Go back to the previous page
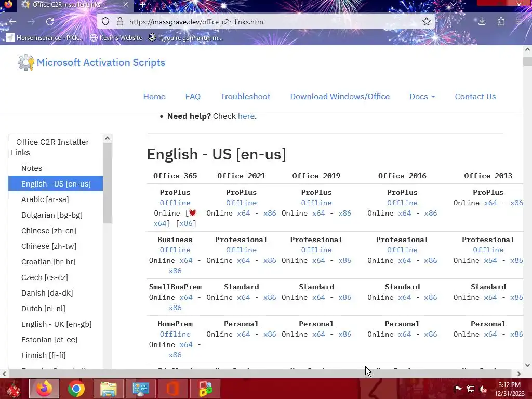532x399 pixels. (12, 22)
